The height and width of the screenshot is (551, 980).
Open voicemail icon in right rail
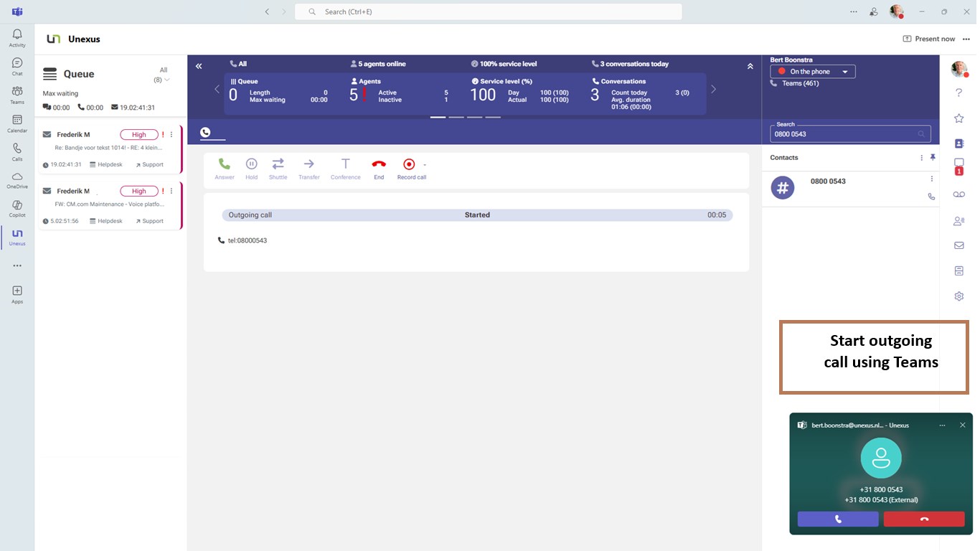pyautogui.click(x=958, y=194)
